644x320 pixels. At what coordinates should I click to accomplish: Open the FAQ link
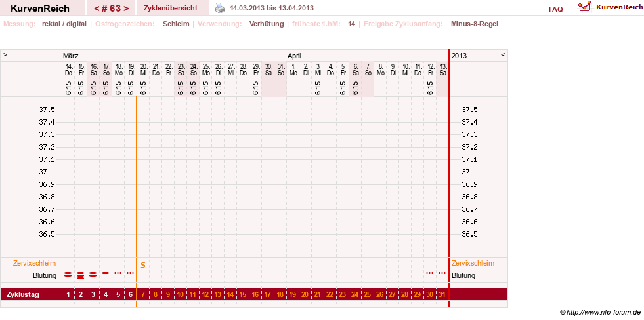[555, 9]
